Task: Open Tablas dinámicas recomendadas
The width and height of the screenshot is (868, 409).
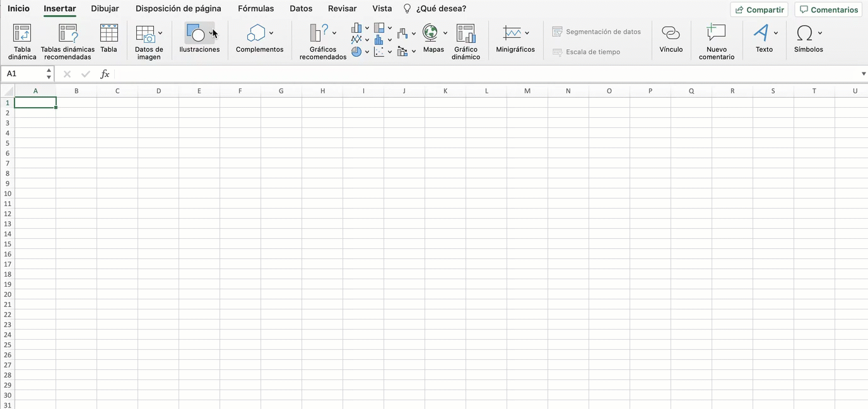Action: [x=67, y=40]
